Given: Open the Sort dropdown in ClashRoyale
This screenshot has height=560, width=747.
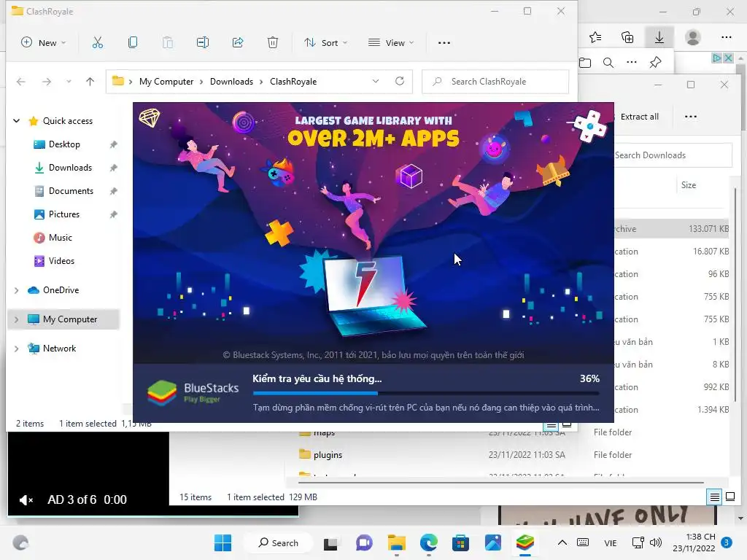Looking at the screenshot, I should coord(326,43).
